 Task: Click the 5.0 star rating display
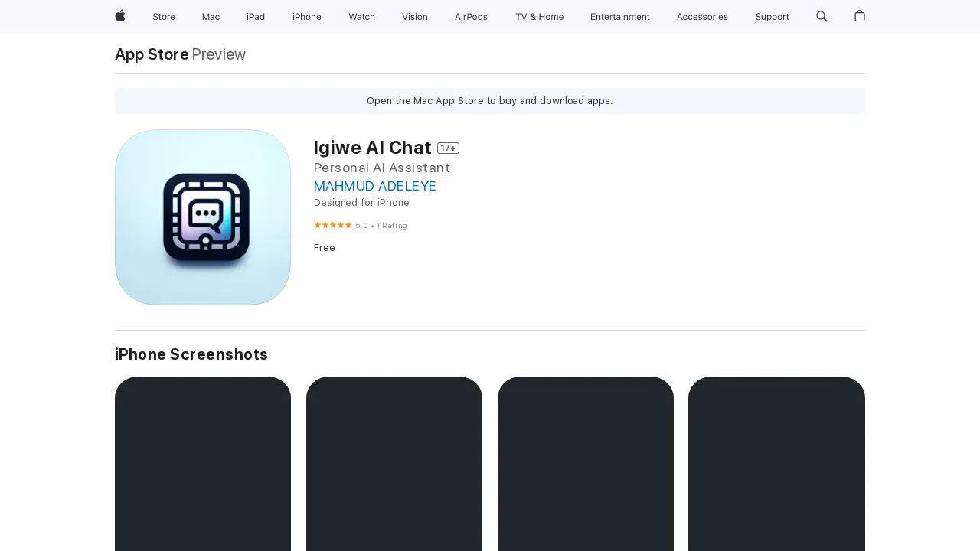(360, 225)
